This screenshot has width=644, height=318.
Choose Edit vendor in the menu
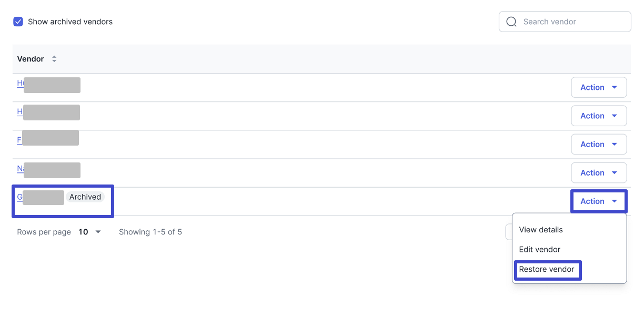coord(540,249)
